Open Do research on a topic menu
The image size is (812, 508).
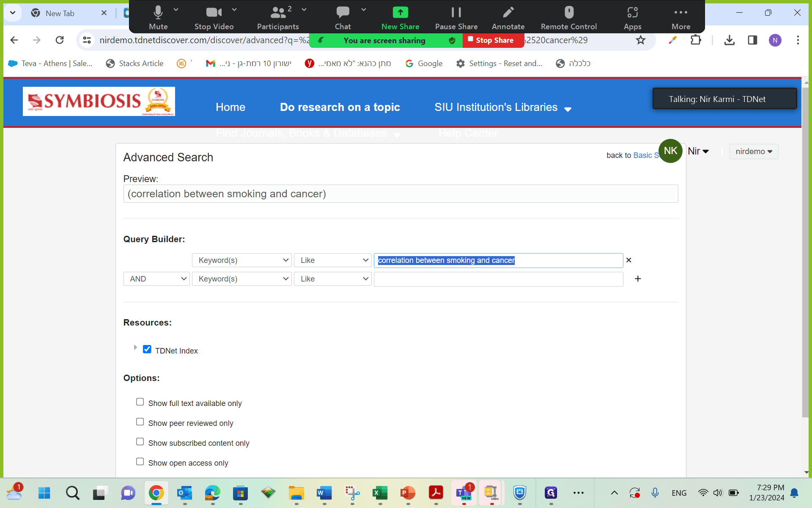(x=340, y=107)
